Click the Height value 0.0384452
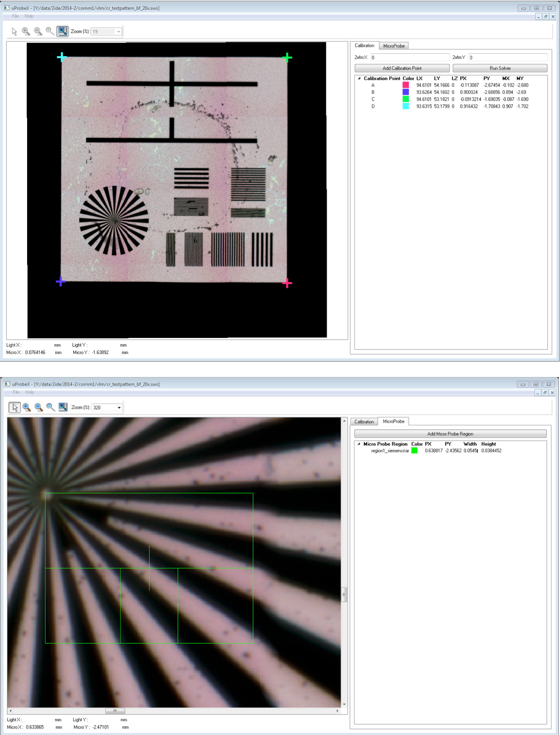Viewport: 560px width, 735px height. coord(491,451)
